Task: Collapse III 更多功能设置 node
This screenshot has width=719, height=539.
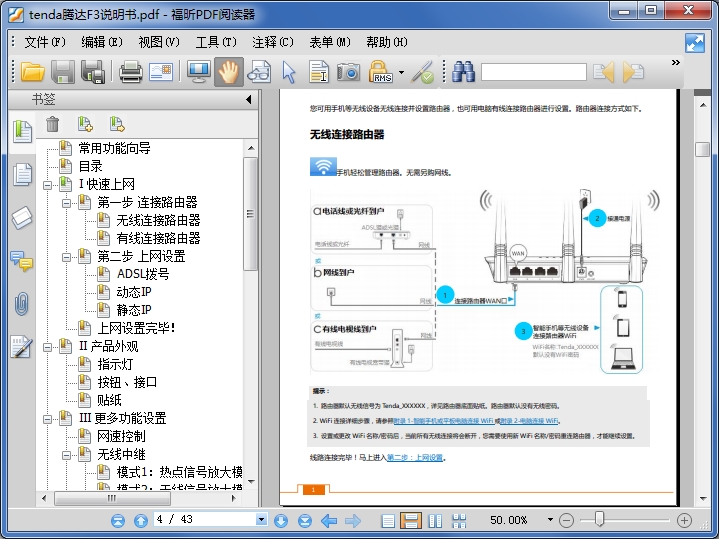Action: [47, 419]
